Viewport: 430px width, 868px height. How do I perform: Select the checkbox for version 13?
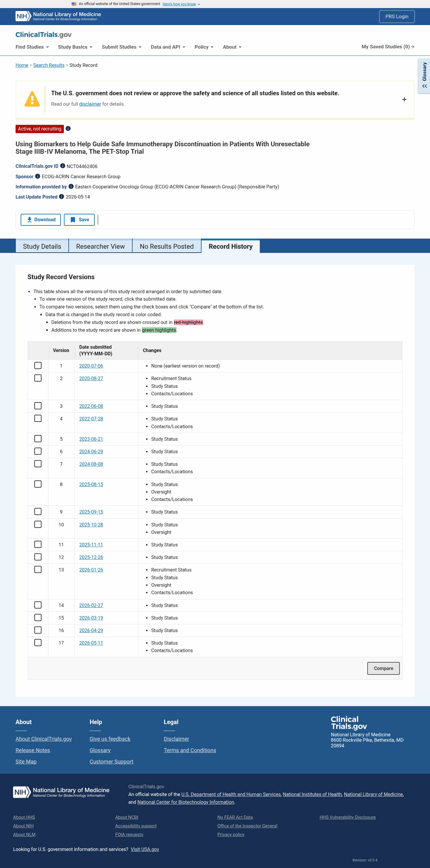coord(38,569)
